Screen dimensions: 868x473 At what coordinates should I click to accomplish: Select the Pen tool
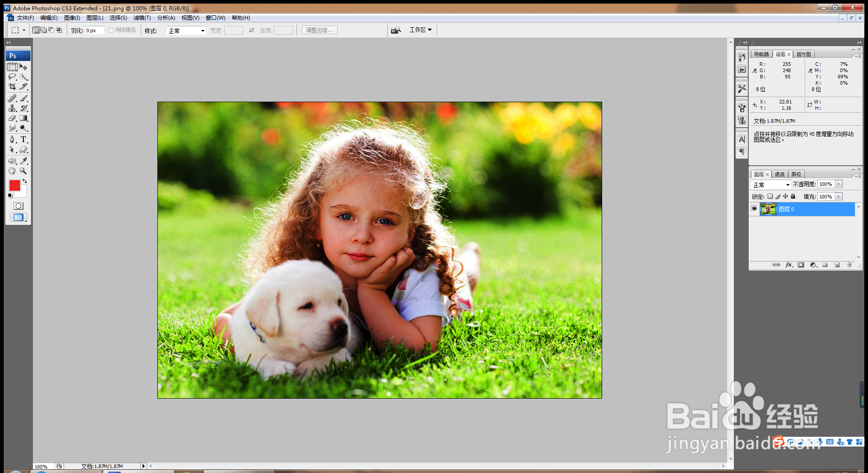click(x=13, y=140)
